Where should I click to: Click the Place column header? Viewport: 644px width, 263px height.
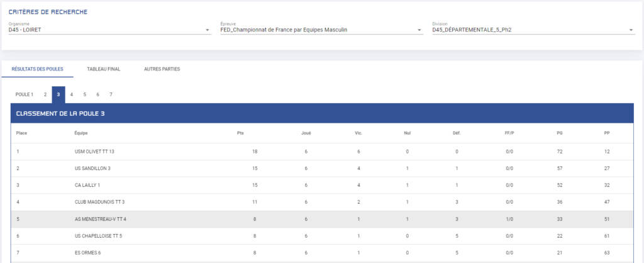[21, 133]
